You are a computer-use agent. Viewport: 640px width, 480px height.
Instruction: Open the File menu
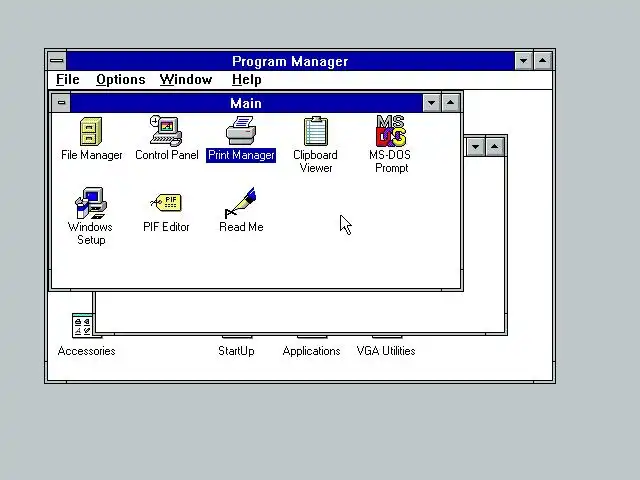click(68, 80)
